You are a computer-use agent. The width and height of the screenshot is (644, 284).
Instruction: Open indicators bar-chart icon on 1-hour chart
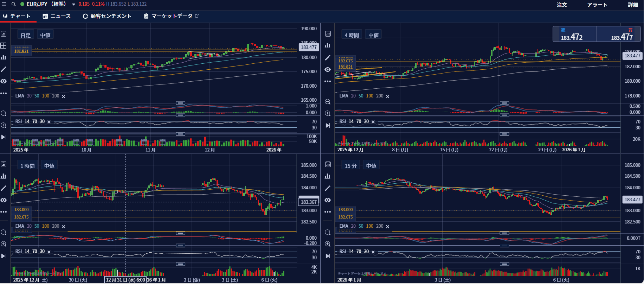[x=4, y=176]
